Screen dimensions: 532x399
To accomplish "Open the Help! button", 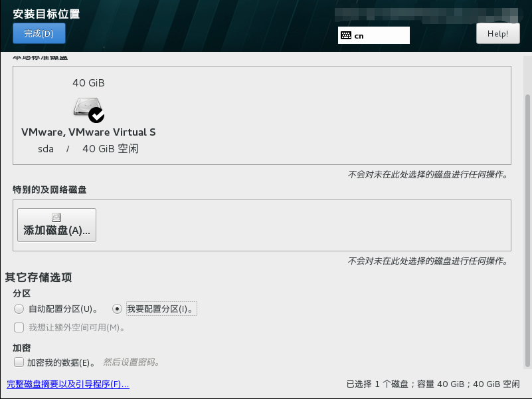I will [497, 34].
